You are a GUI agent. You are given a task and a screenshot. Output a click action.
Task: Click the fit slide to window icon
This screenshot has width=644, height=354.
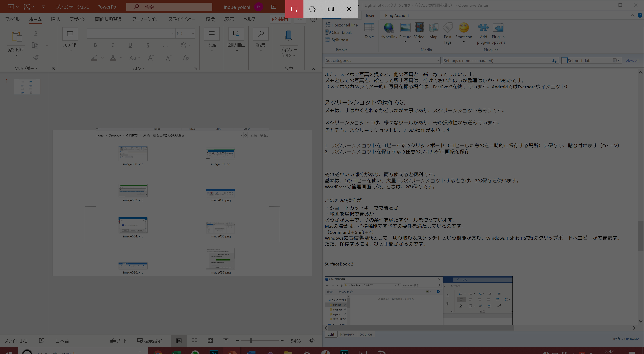click(x=312, y=341)
